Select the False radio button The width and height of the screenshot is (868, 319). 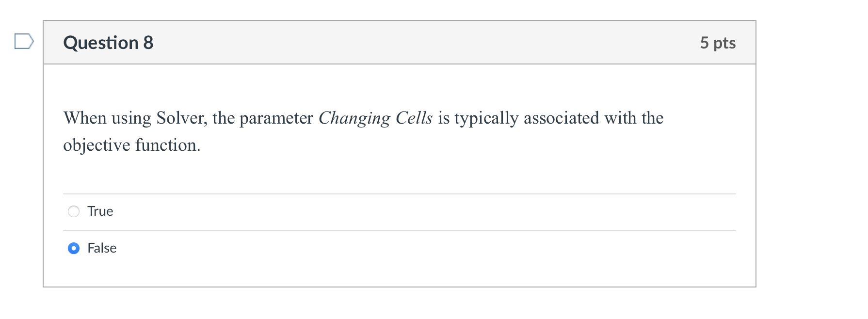[74, 248]
